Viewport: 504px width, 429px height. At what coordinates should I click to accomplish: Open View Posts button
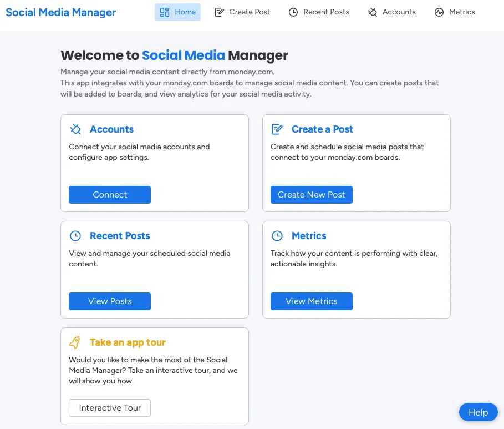tap(110, 301)
